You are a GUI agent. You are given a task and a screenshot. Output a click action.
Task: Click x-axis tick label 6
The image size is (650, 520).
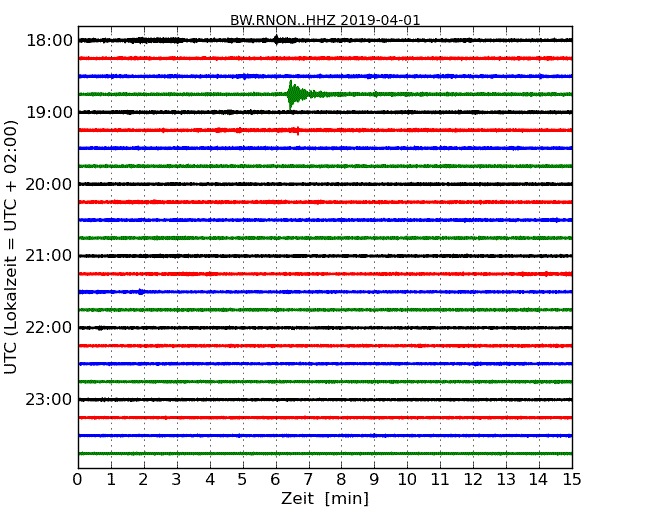coord(275,479)
